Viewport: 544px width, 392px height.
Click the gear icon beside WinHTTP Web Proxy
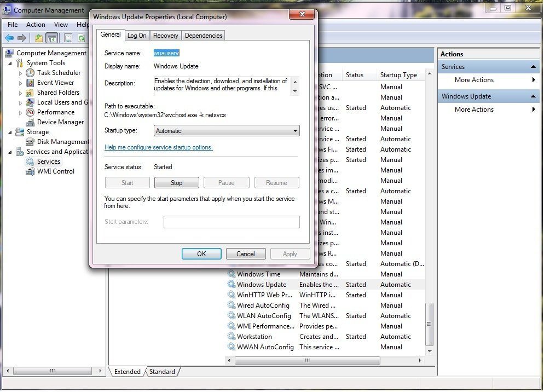(x=231, y=295)
